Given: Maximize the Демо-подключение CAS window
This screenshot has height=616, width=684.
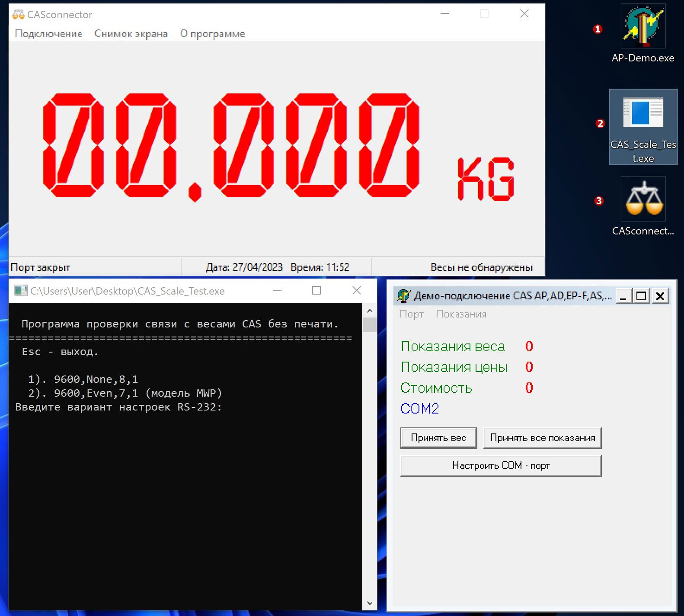Looking at the screenshot, I should [x=642, y=296].
